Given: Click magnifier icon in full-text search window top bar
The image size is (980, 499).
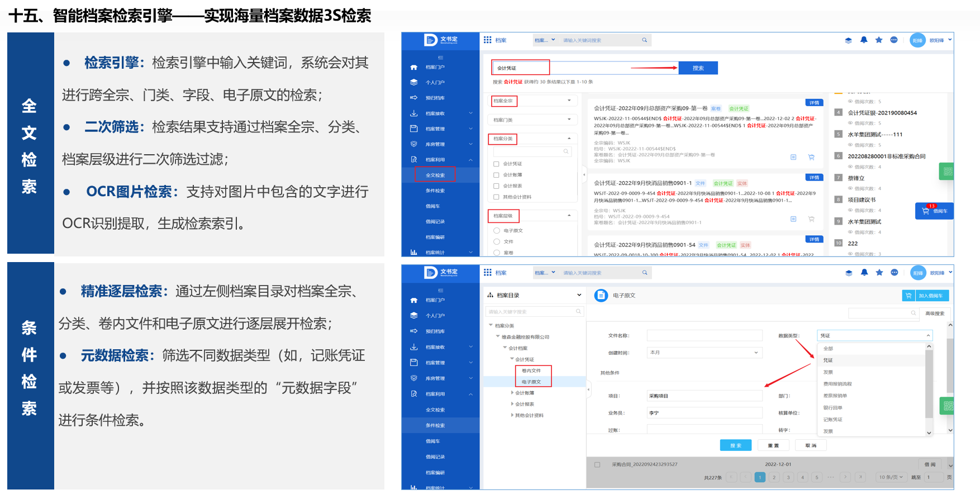Looking at the screenshot, I should pos(644,40).
